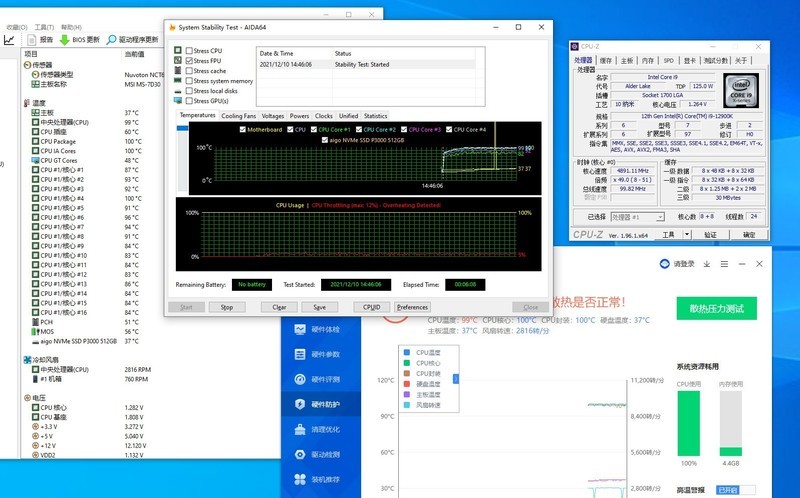The image size is (800, 498).
Task: Click the 硬盘温度 red legend swatch
Action: tap(407, 384)
